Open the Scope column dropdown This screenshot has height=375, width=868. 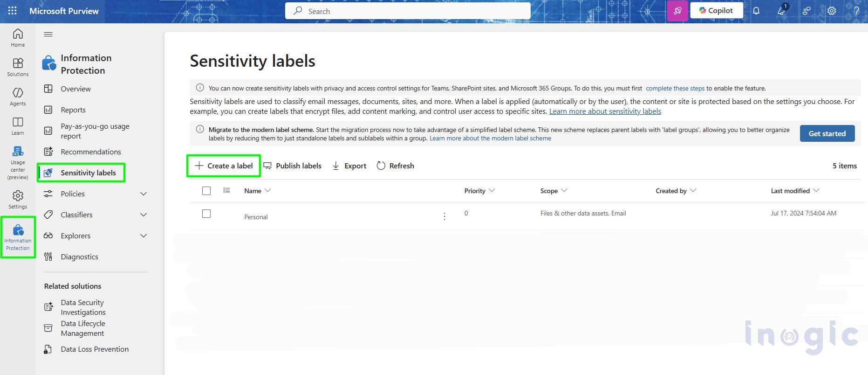(x=564, y=190)
